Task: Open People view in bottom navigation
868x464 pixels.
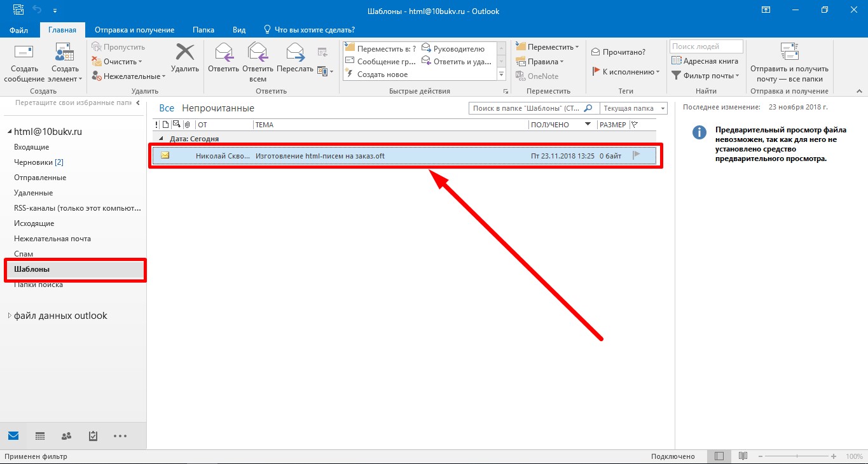Action: coord(66,436)
